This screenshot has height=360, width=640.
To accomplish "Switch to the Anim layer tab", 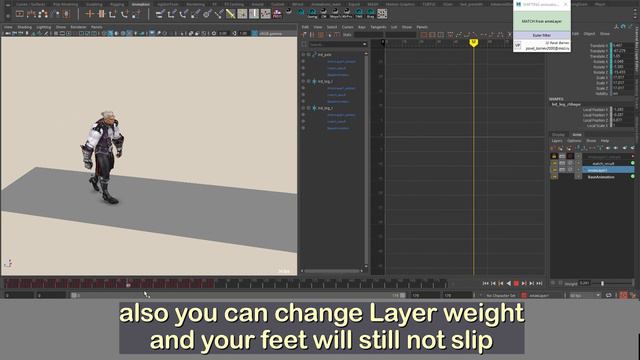I will [577, 134].
